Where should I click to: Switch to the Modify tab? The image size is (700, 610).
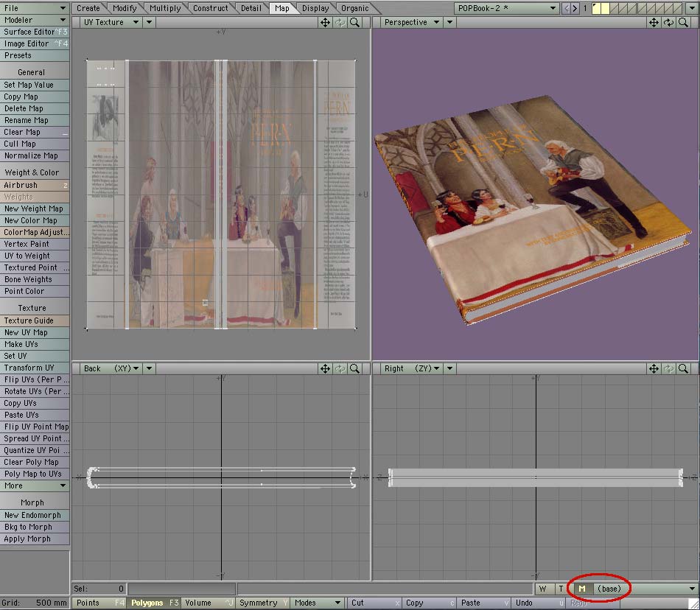coord(125,8)
